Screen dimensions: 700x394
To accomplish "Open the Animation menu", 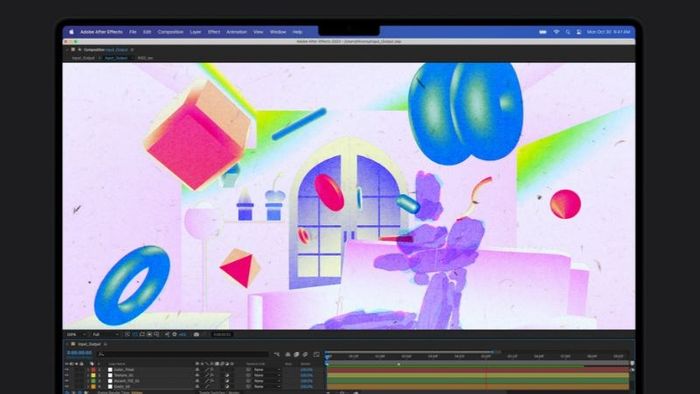I will 236,32.
